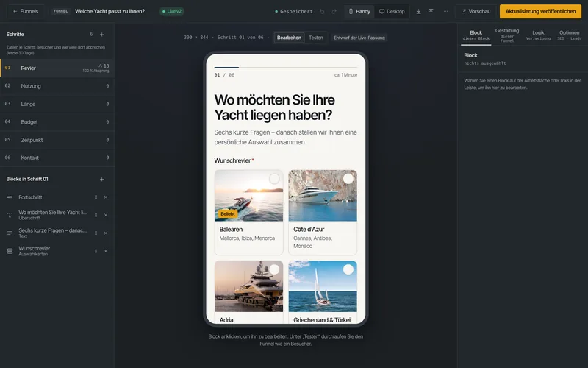Image resolution: width=588 pixels, height=368 pixels.
Task: Select the Wunschrevier block in list
Action: coord(57,251)
